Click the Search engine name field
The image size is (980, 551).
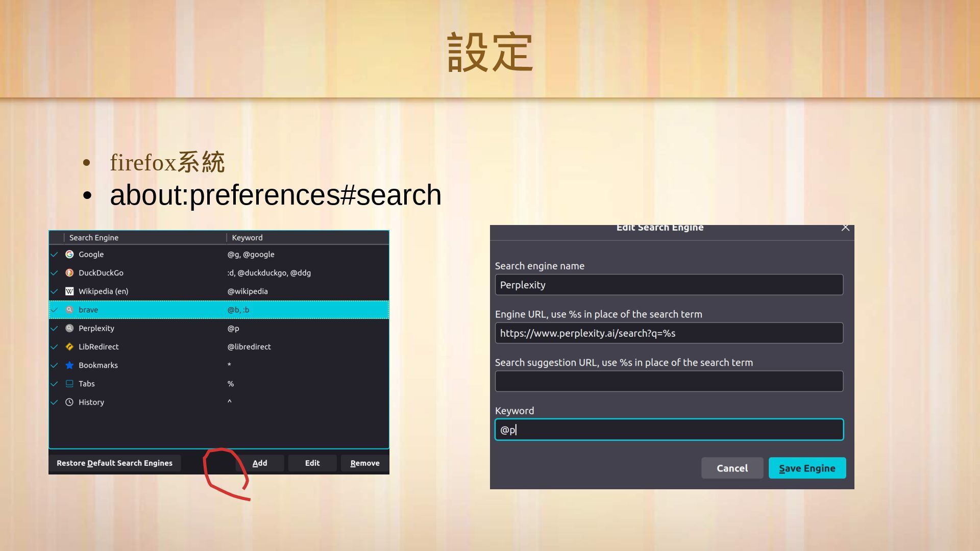point(669,285)
